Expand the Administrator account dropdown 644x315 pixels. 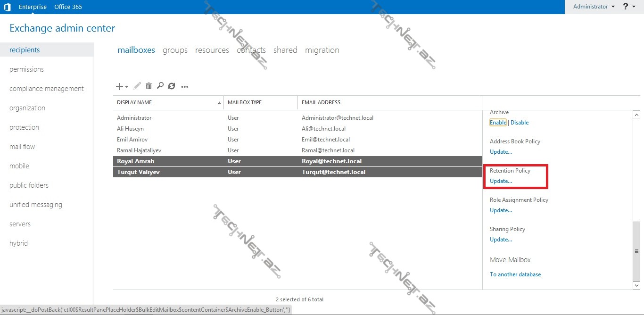click(x=594, y=7)
